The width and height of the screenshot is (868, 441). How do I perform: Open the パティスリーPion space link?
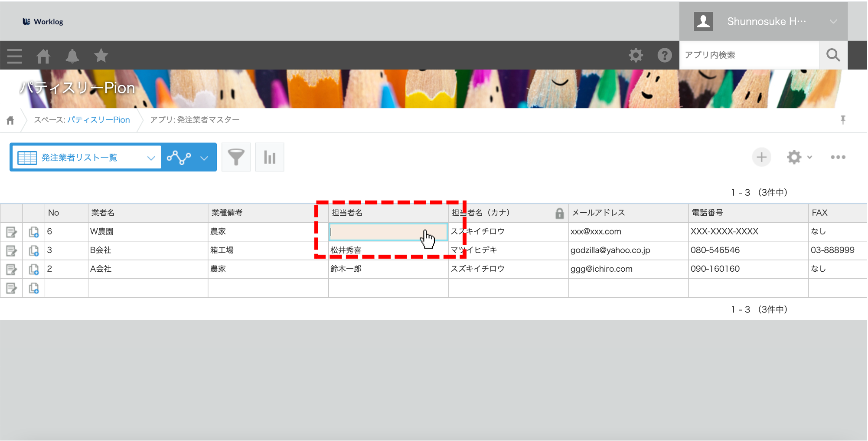[98, 120]
